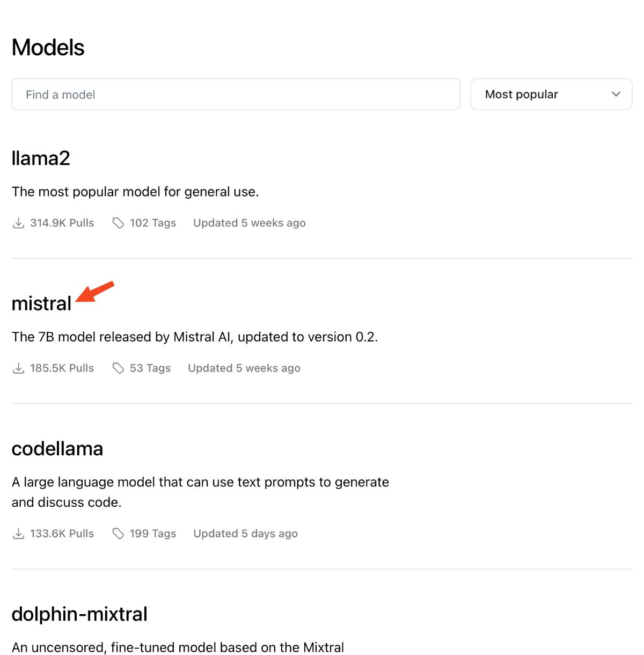Click the download icon next to 133.6K Pulls

tap(18, 533)
